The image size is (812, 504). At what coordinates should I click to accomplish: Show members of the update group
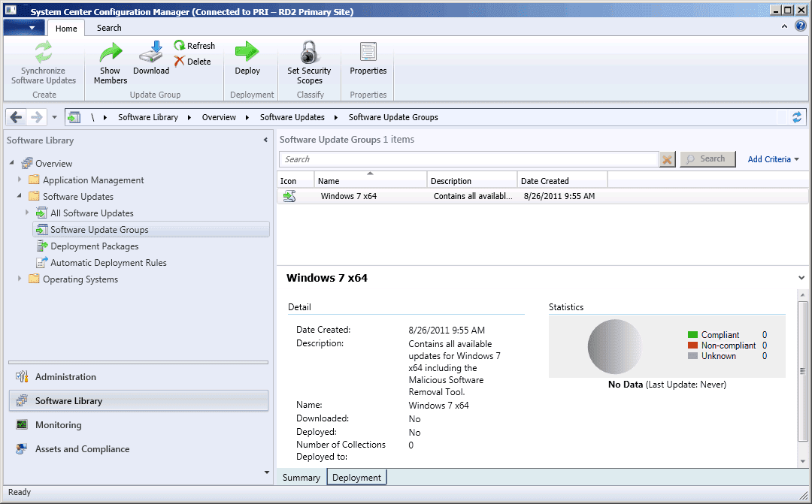111,62
